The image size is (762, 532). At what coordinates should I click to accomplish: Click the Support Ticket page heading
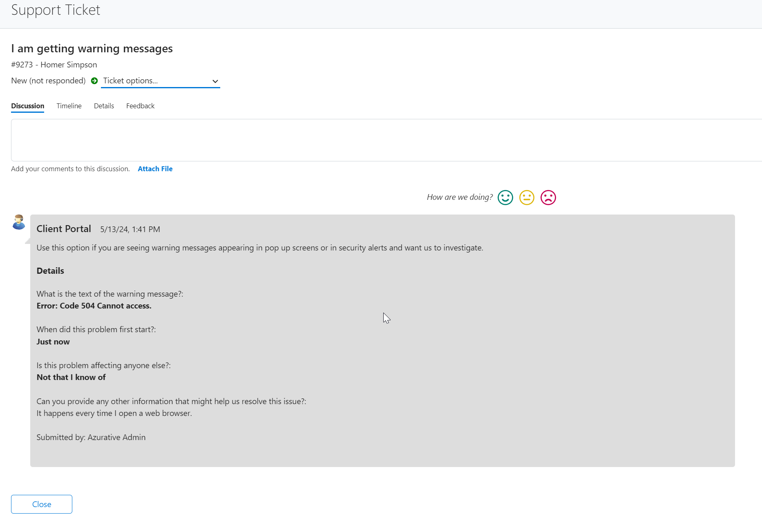pos(56,10)
